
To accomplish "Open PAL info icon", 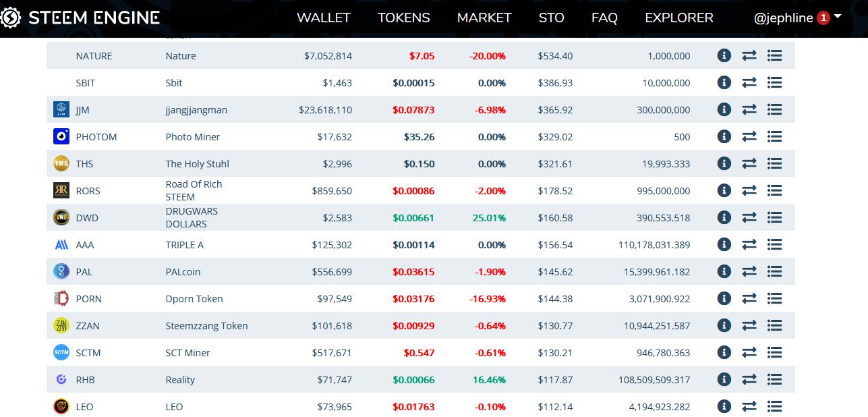I will pyautogui.click(x=724, y=271).
